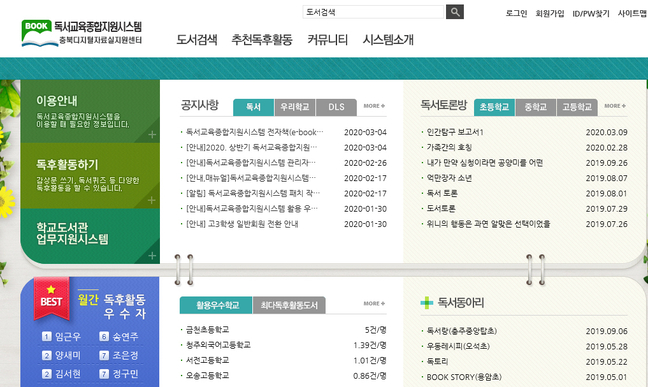Open the 도서검색 main menu
The image size is (648, 387).
197,40
